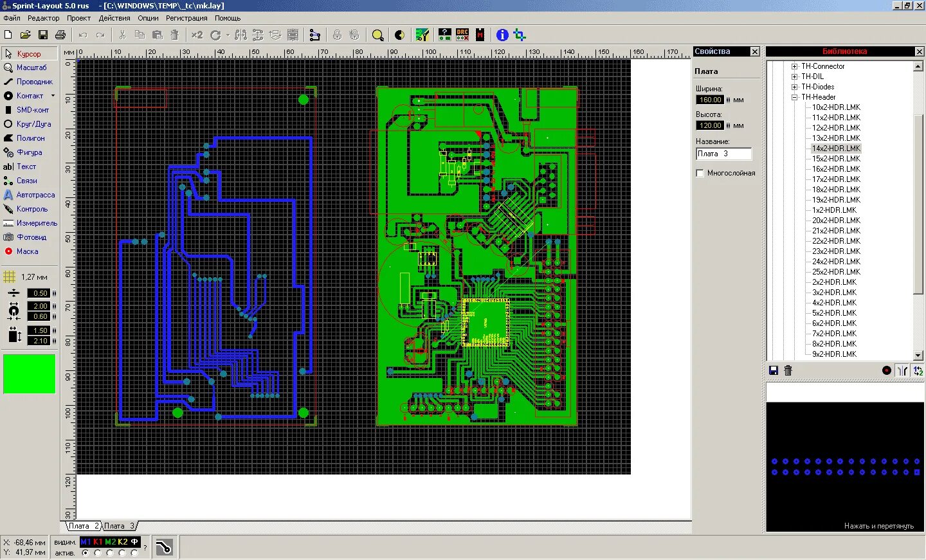Click the x2 duplicate icon
Viewport: 926px width, 560px height.
(x=197, y=35)
